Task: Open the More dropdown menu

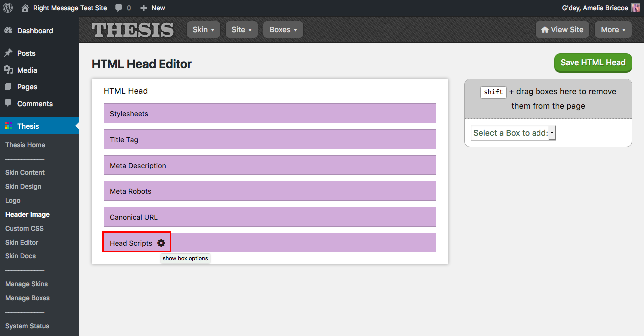Action: click(x=613, y=30)
